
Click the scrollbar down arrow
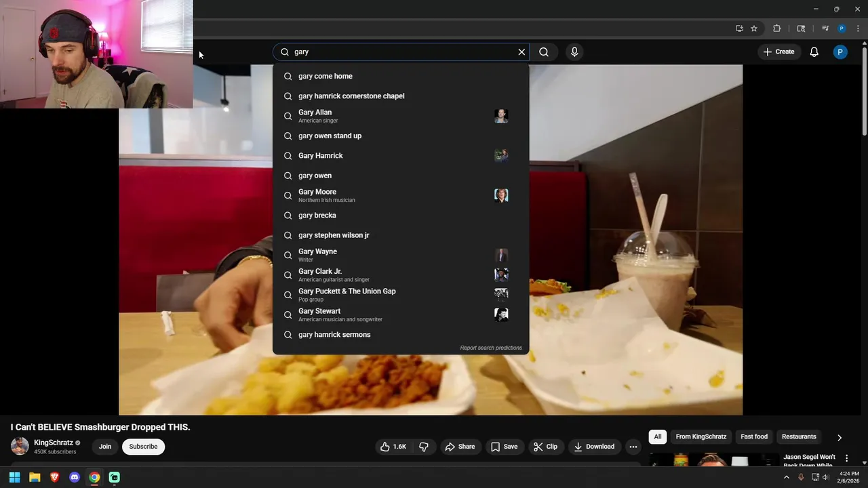pos(865,462)
